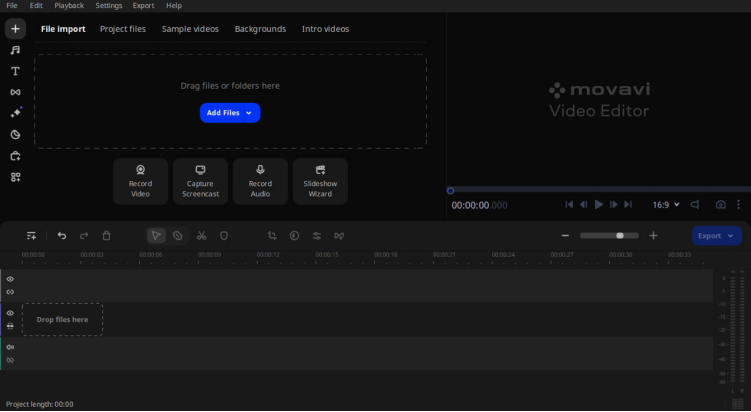Select the pointer Select tool
This screenshot has width=751, height=412.
(156, 236)
